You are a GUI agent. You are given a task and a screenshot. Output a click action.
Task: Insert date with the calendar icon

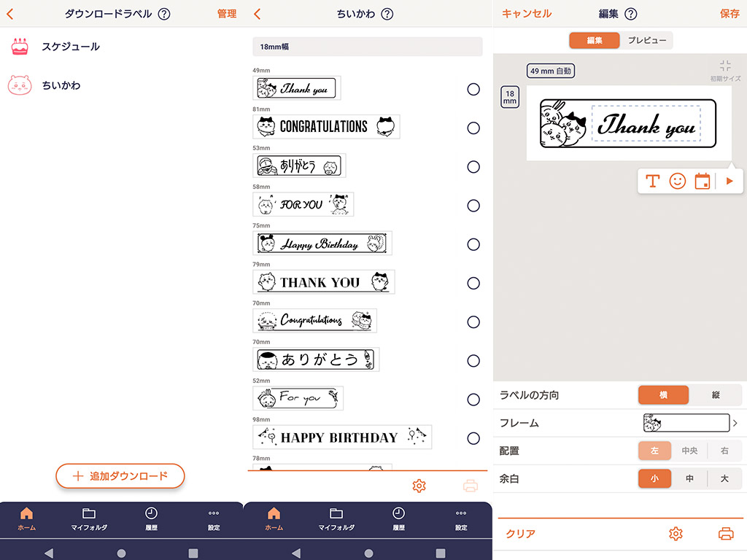[x=703, y=182]
